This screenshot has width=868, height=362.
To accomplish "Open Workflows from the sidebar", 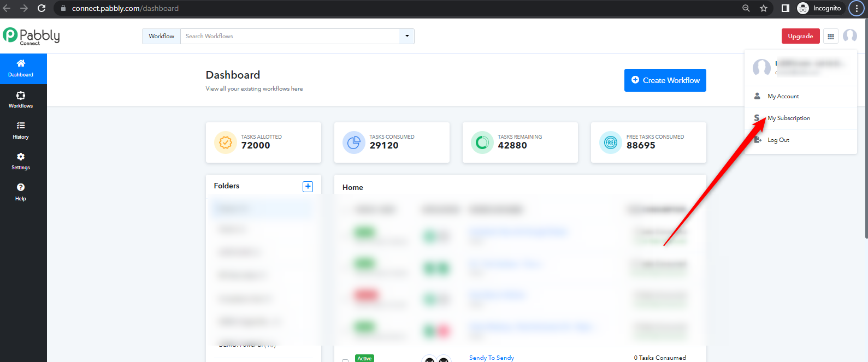I will [x=21, y=100].
